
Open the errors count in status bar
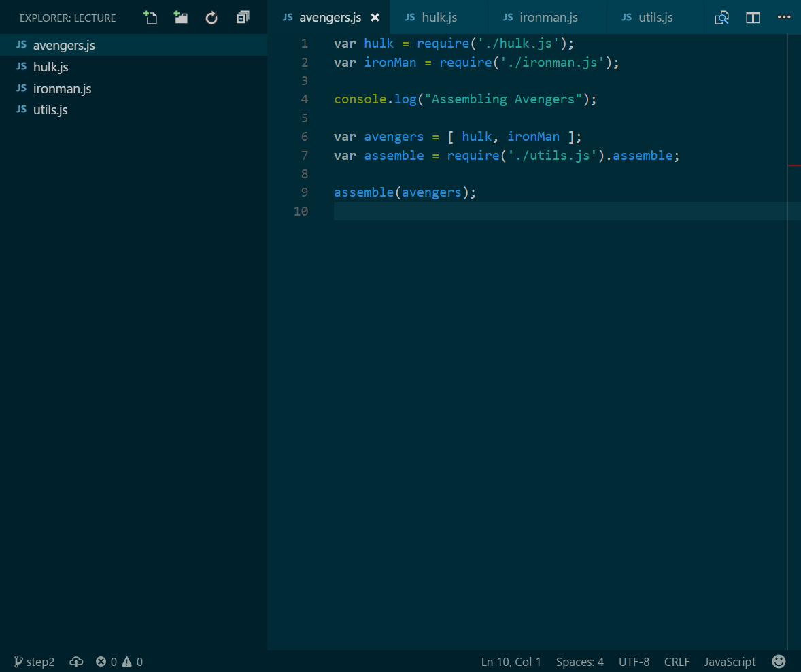coord(106,662)
